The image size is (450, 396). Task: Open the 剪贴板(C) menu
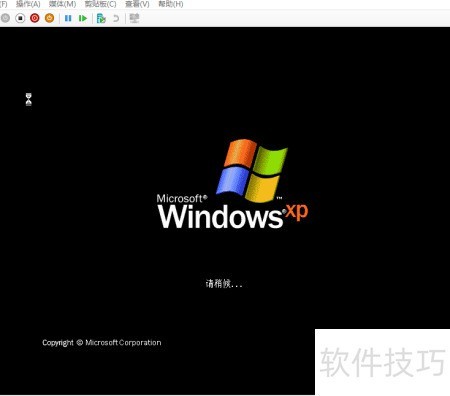pyautogui.click(x=100, y=4)
